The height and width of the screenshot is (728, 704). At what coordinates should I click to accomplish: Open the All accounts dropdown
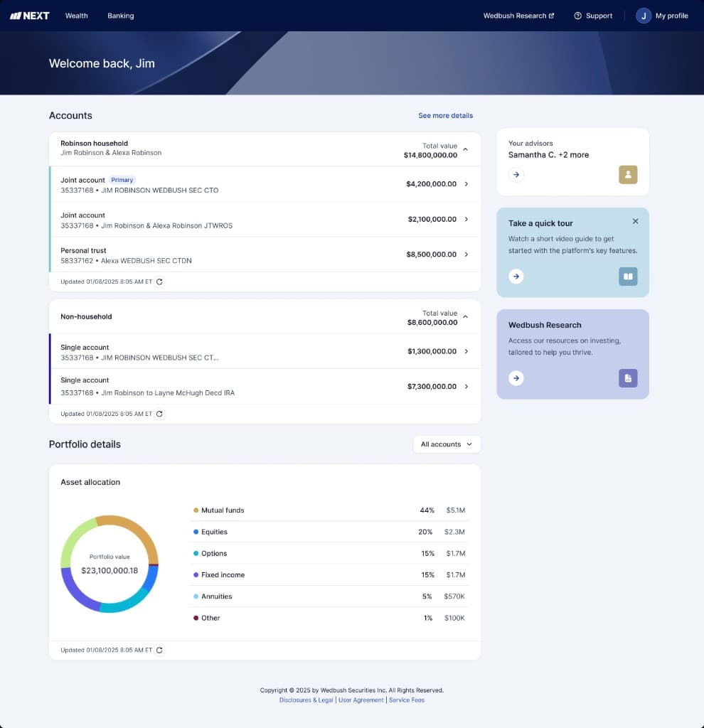447,444
